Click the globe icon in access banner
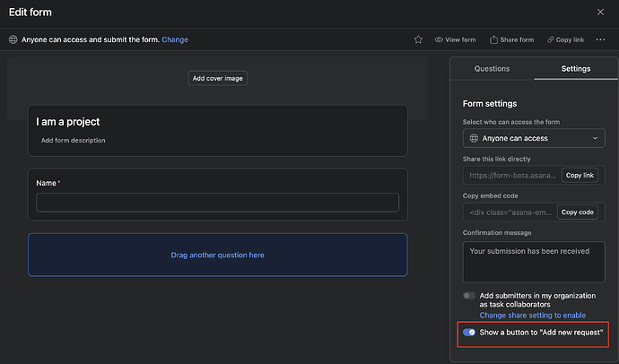This screenshot has width=619, height=364. pyautogui.click(x=13, y=39)
